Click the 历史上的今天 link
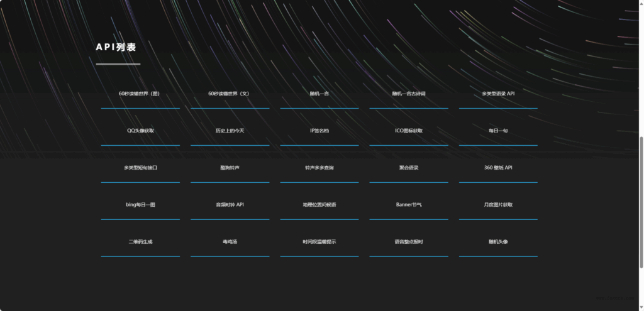Screen dimensions: 644x311 pyautogui.click(x=230, y=131)
